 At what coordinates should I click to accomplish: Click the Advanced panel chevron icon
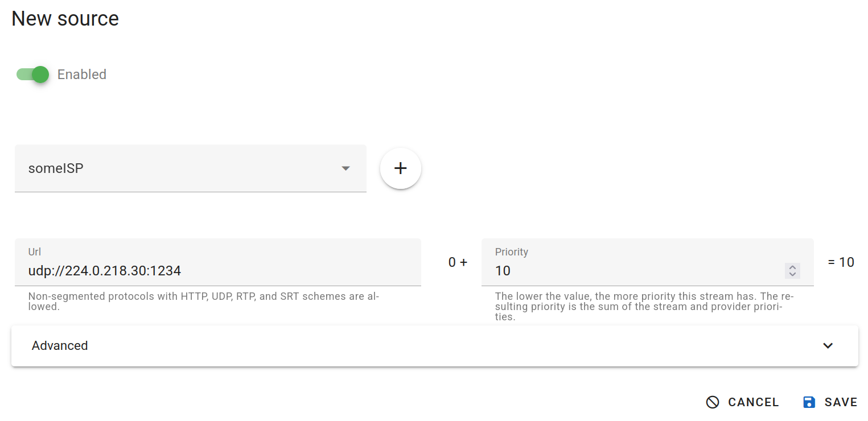point(828,346)
